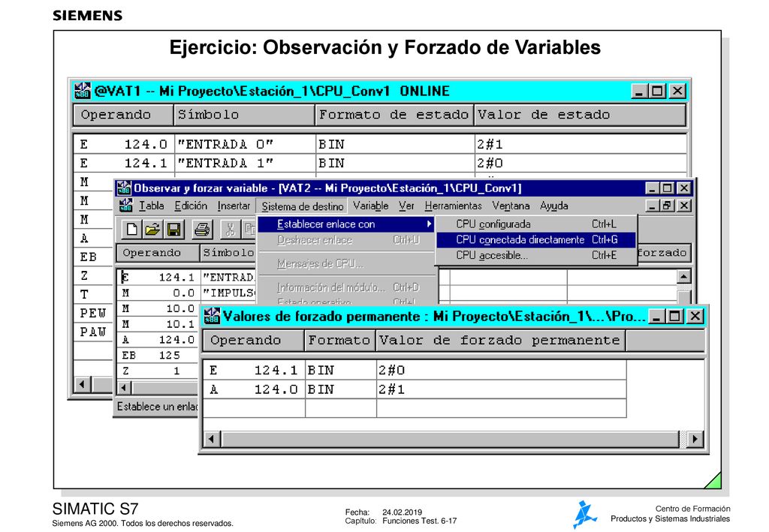This screenshot has height=532, width=769.
Task: Select the Deshacer enlace menu entry
Action: click(346, 240)
